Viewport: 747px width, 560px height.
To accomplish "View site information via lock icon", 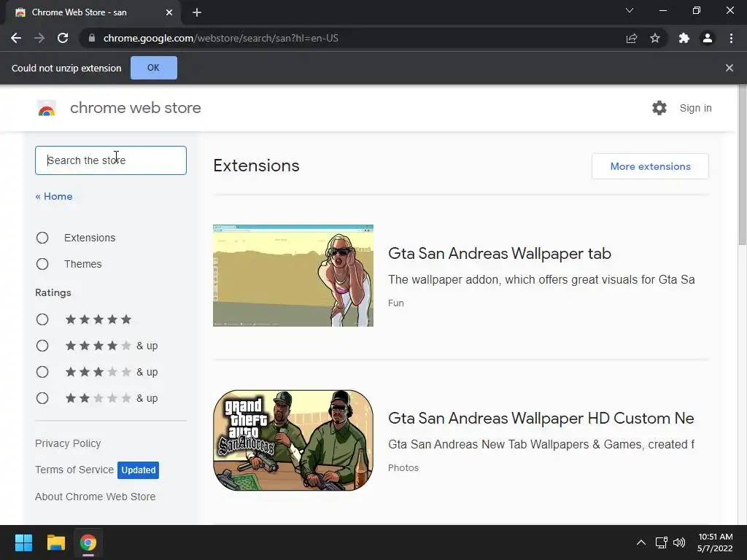I will point(92,38).
